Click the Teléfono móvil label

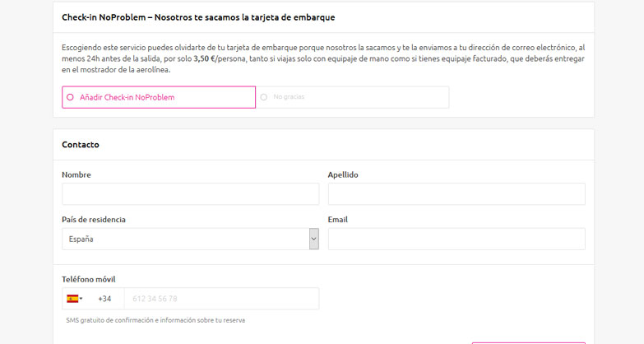click(89, 280)
